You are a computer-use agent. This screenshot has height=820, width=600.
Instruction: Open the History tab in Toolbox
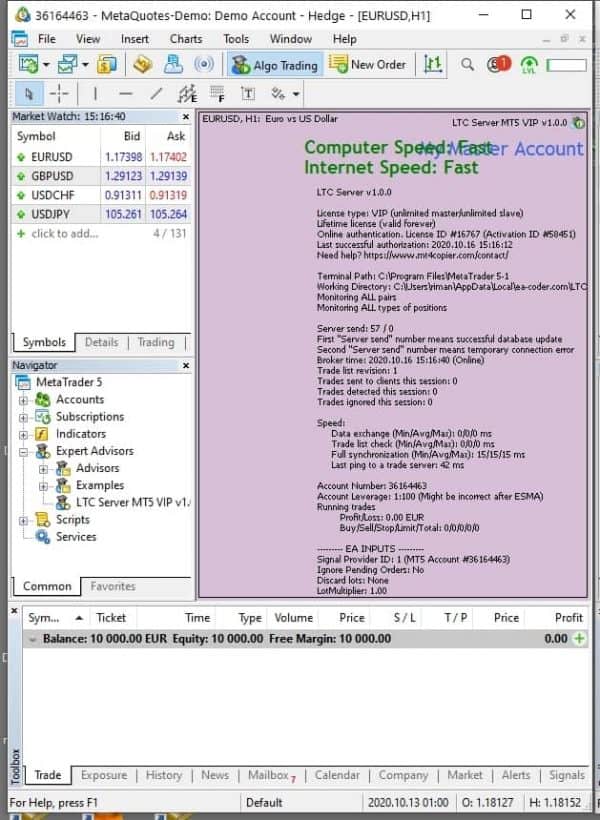click(164, 776)
